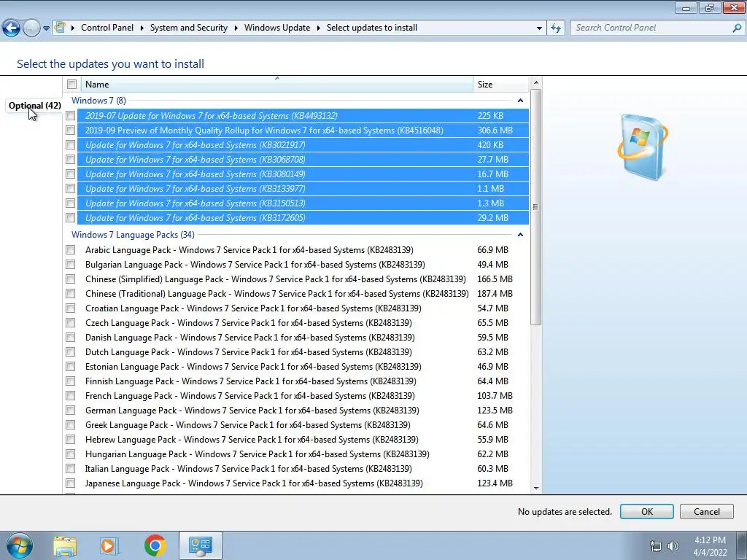Check the Japanese Language Pack checkbox
The width and height of the screenshot is (747, 560).
point(71,483)
